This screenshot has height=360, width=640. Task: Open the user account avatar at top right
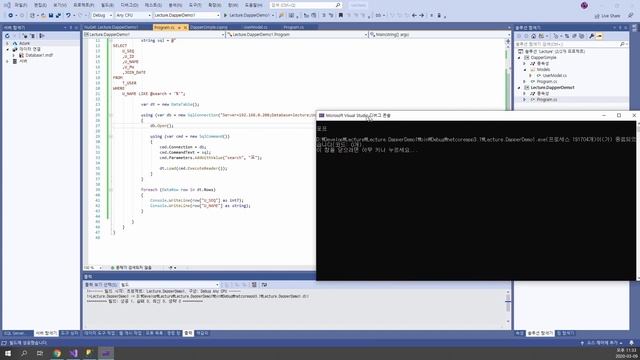click(584, 5)
